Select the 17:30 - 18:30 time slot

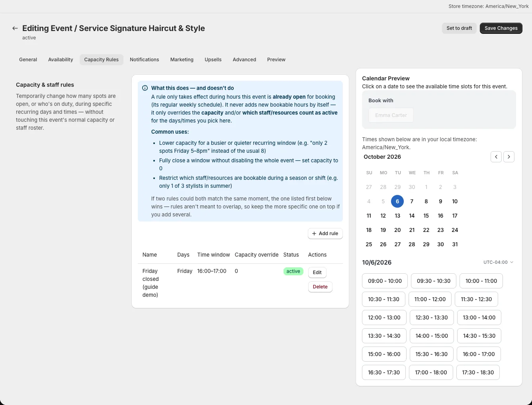point(478,372)
